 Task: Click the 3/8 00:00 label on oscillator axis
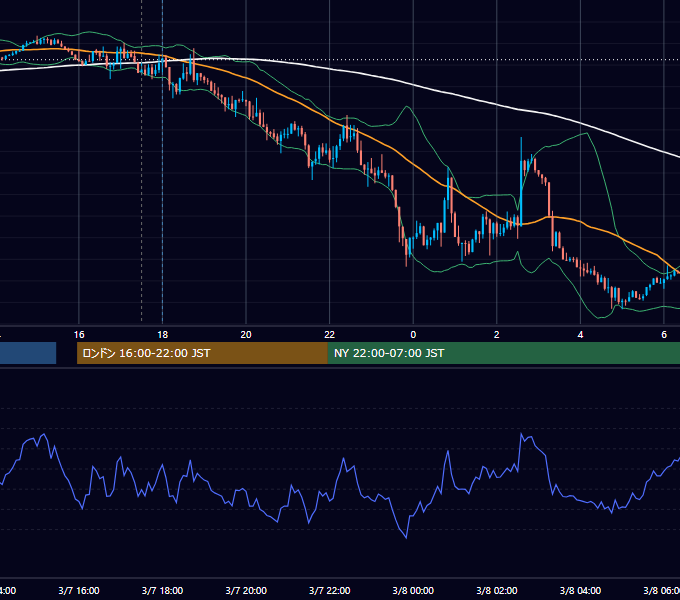[413, 590]
